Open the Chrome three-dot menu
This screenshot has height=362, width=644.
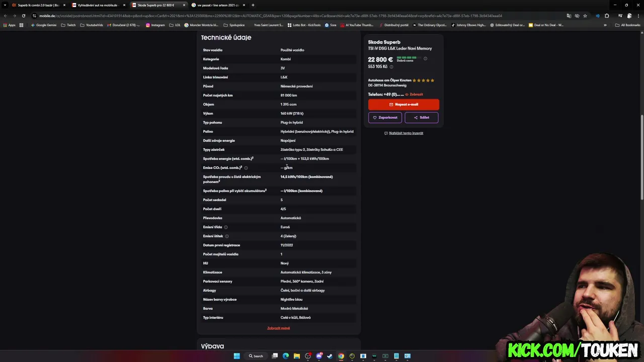638,16
